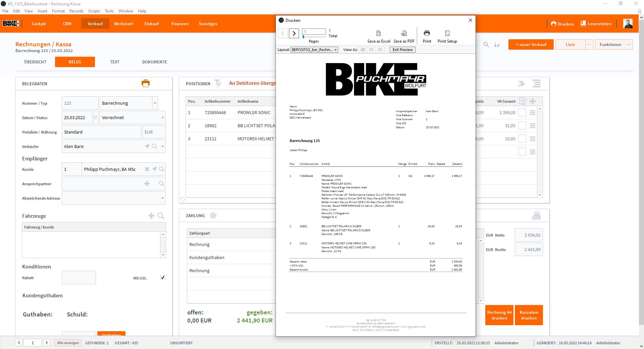The width and height of the screenshot is (644, 349).
Task: Open row menu for the 31,95 position
Action: click(x=533, y=126)
